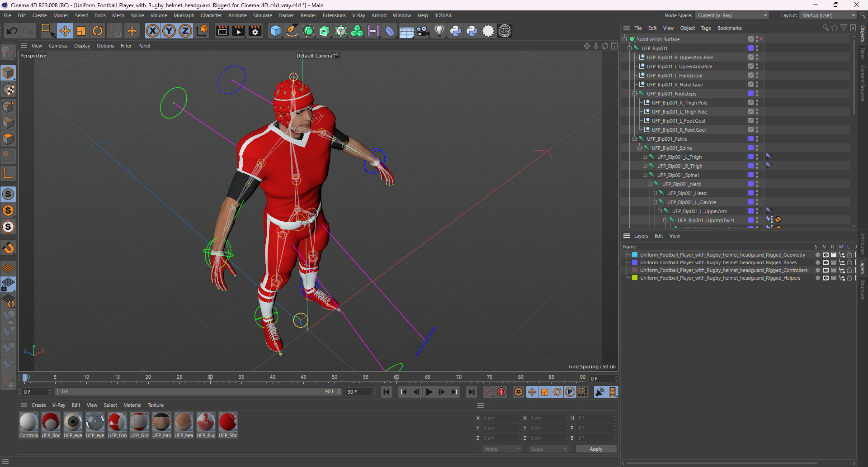Open Material manager Create menu
Image resolution: width=868 pixels, height=467 pixels.
pos(38,405)
